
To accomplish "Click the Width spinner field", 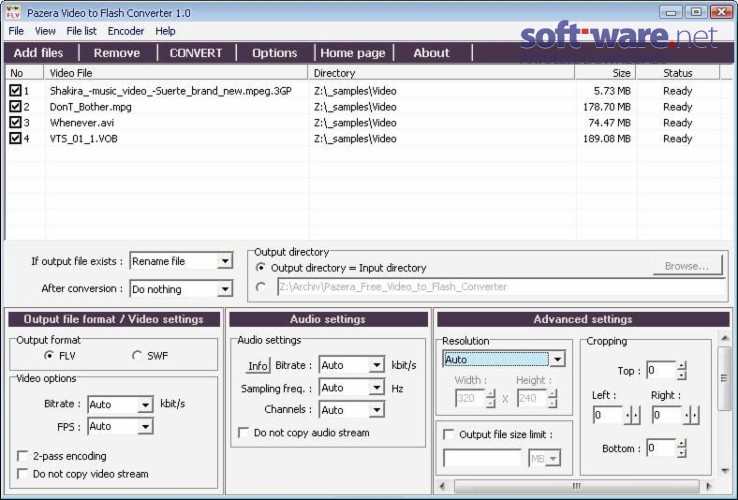I will coord(470,398).
